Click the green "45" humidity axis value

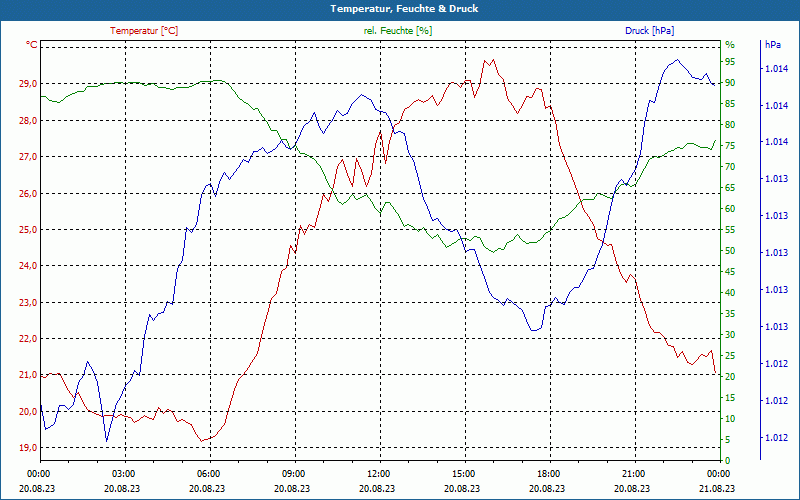pos(730,271)
